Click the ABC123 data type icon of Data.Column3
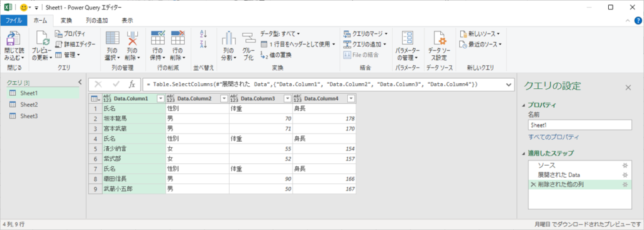644x230 pixels. [234, 98]
